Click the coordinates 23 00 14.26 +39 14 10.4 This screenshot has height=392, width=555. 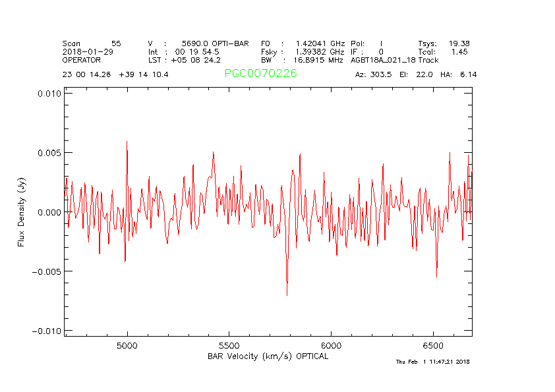[115, 74]
